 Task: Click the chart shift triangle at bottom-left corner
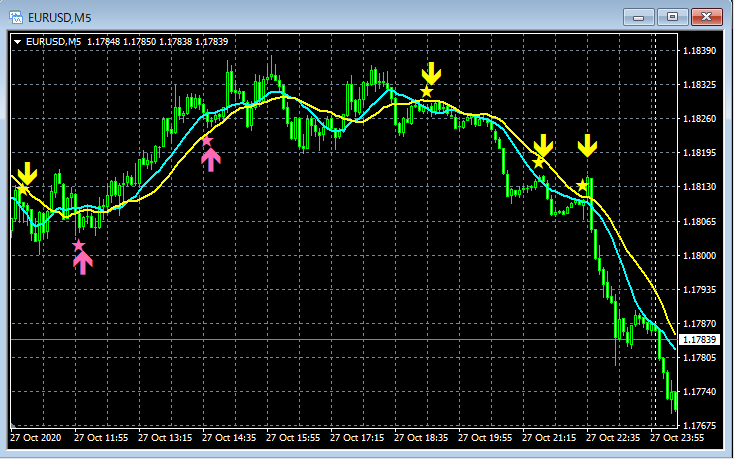pyautogui.click(x=13, y=425)
